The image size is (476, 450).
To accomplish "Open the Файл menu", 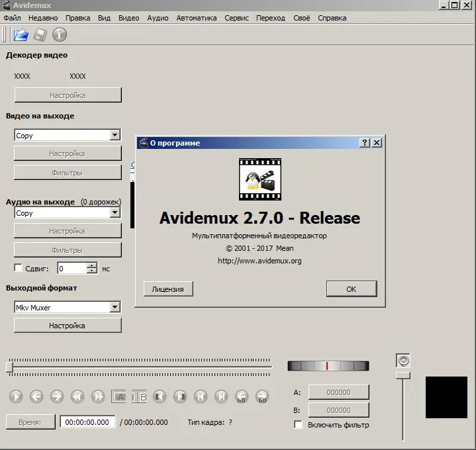I will point(12,18).
